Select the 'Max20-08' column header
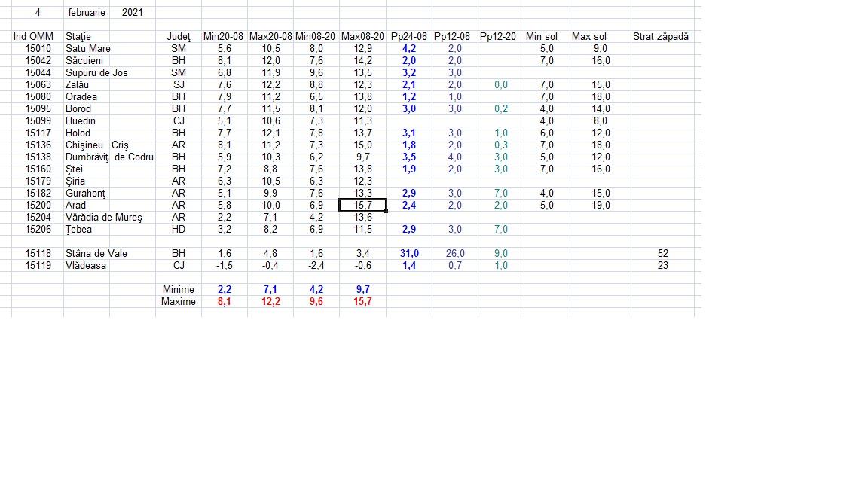 click(x=270, y=36)
